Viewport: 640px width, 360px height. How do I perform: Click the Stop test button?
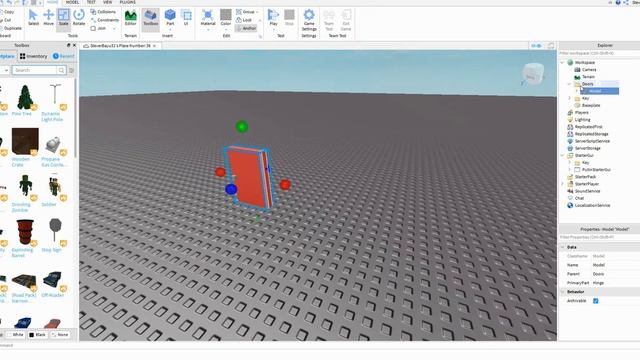(289, 18)
